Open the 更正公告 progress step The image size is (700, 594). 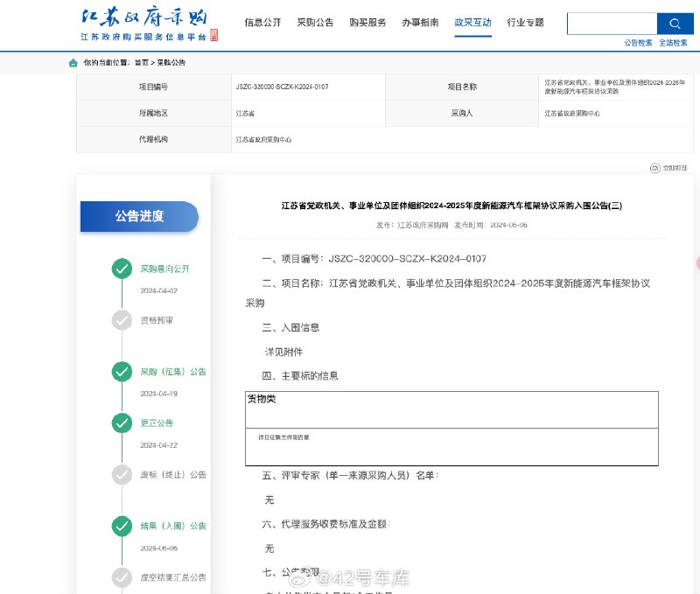coord(157,423)
